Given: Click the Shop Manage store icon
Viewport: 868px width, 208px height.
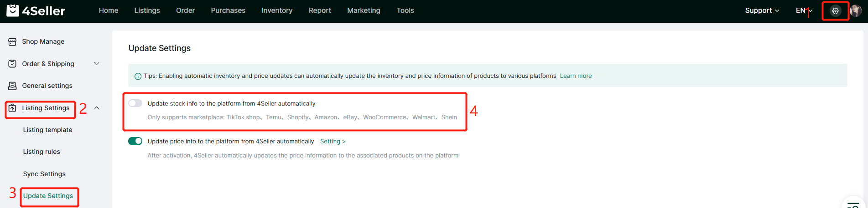Looking at the screenshot, I should point(12,42).
